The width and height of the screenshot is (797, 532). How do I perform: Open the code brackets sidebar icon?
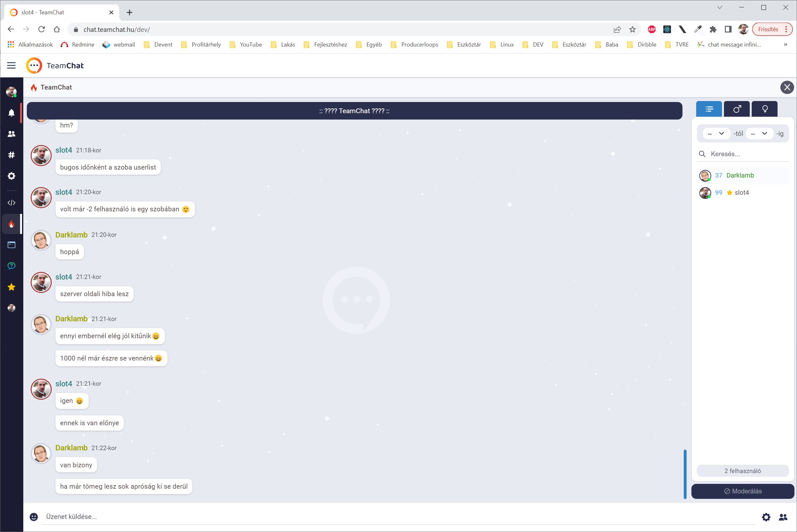(11, 202)
